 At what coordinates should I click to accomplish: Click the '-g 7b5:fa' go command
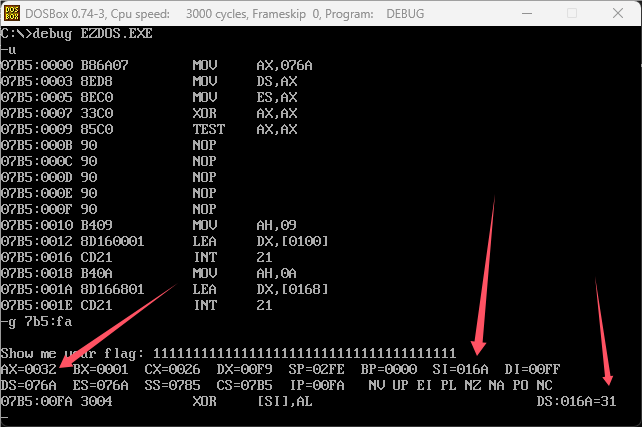tap(36, 321)
